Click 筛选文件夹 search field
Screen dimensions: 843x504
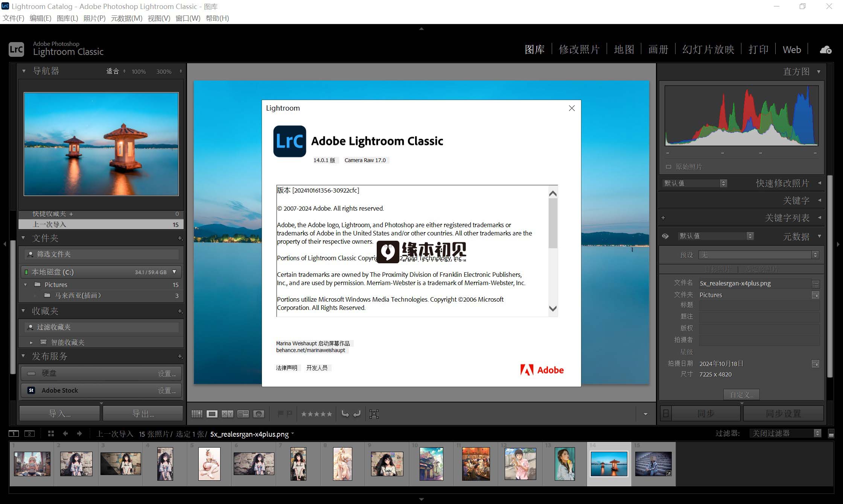(x=102, y=254)
